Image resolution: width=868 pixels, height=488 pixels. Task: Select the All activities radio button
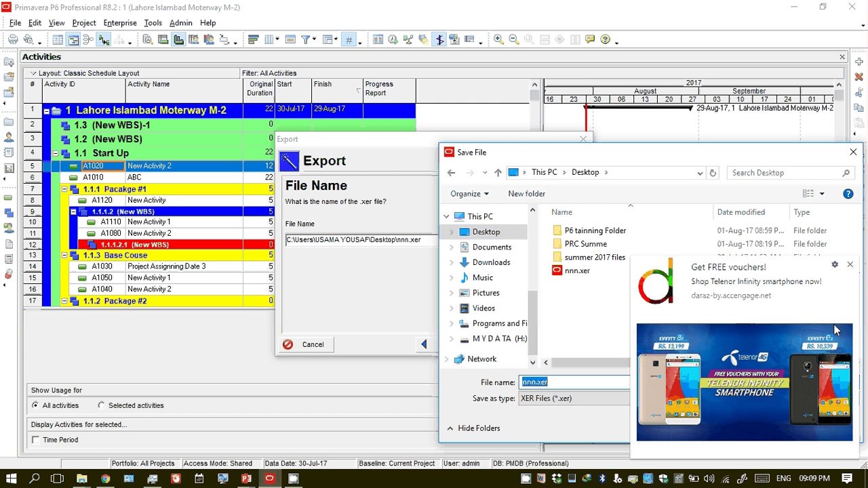pyautogui.click(x=35, y=405)
